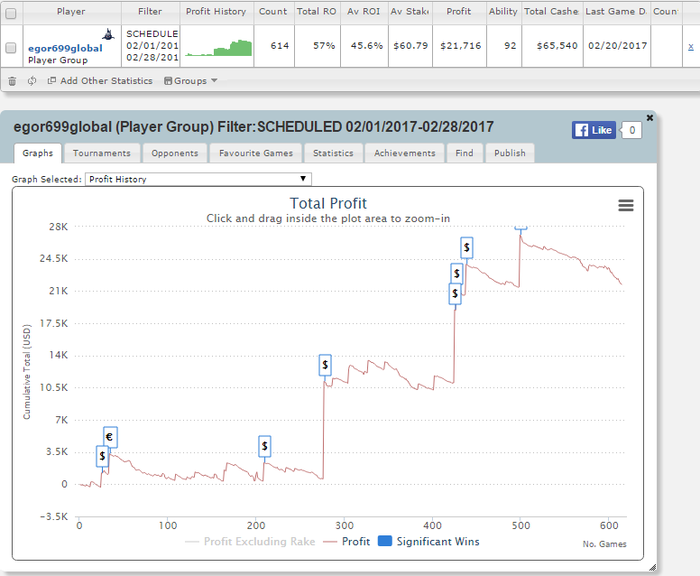Open the Find tab

464,153
